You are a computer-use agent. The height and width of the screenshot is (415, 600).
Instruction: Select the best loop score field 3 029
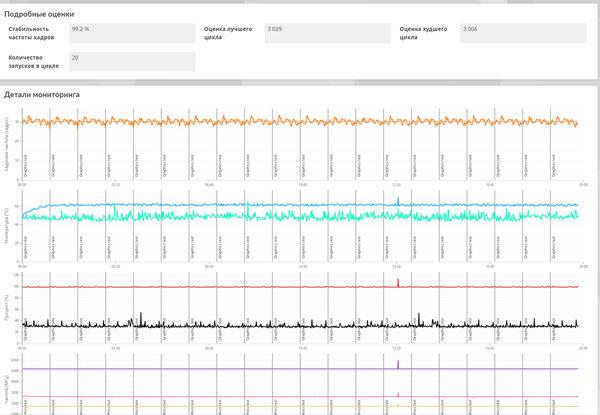tap(328, 33)
